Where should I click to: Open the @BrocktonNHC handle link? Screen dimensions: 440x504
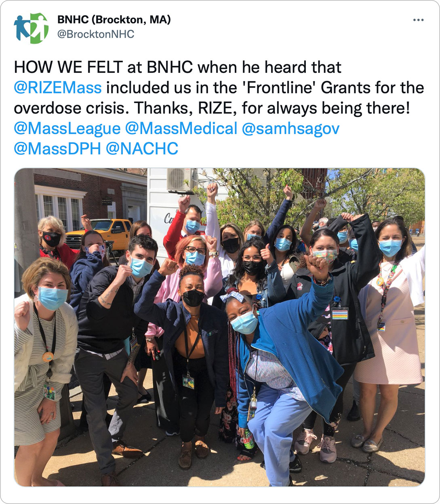tap(96, 34)
